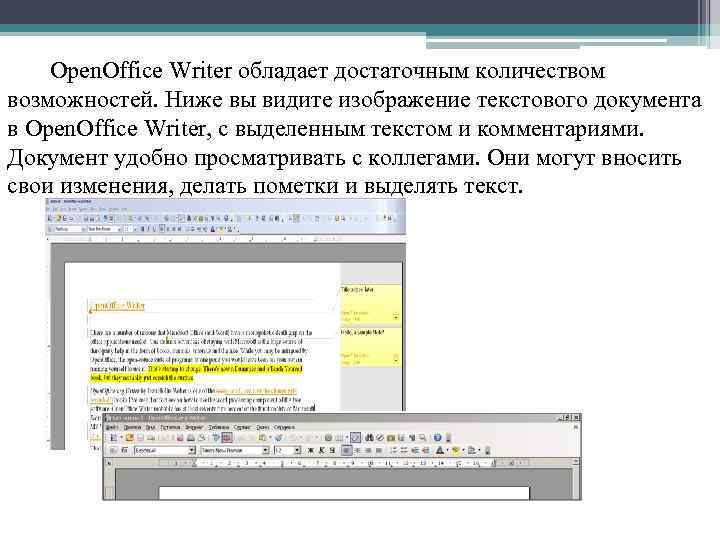720x540 pixels.
Task: Click blank page area in front window
Action: point(344,493)
